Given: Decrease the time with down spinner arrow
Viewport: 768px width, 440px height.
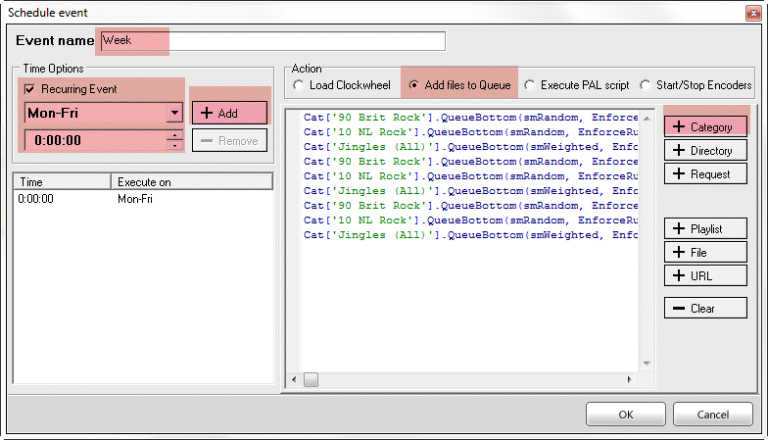Looking at the screenshot, I should [x=175, y=145].
